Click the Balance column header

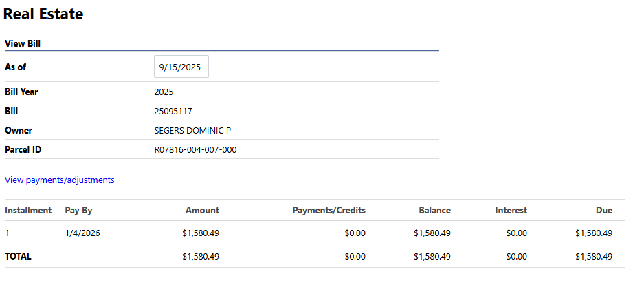pos(434,210)
